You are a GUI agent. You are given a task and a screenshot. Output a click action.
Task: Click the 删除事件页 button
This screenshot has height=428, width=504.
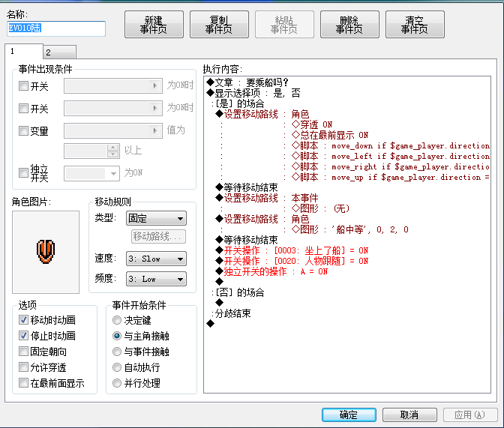point(349,25)
